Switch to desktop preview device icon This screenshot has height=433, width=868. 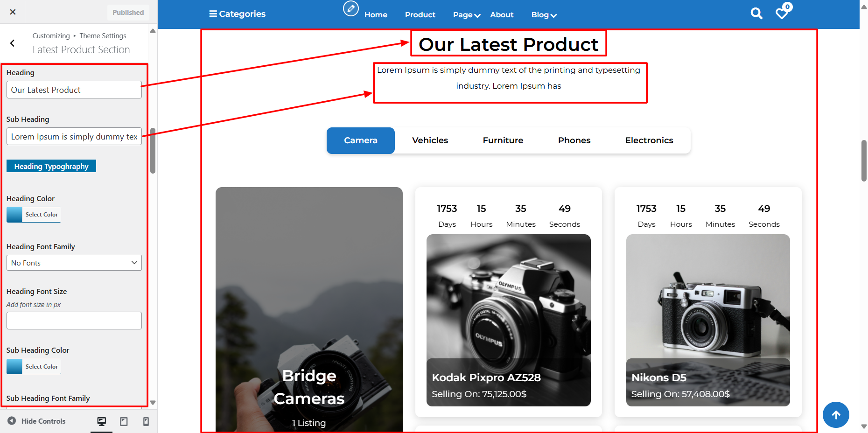click(x=101, y=421)
